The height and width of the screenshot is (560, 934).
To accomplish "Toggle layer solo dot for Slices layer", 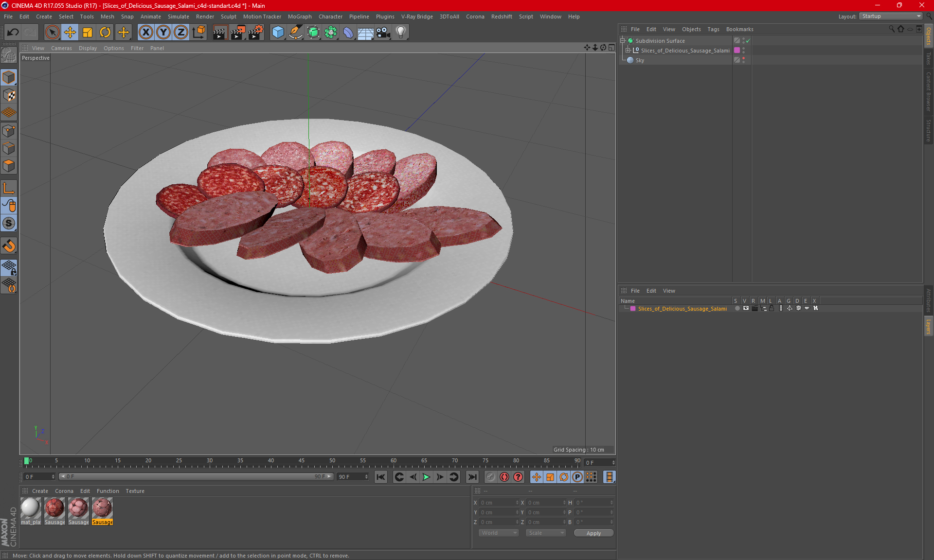I will (737, 308).
